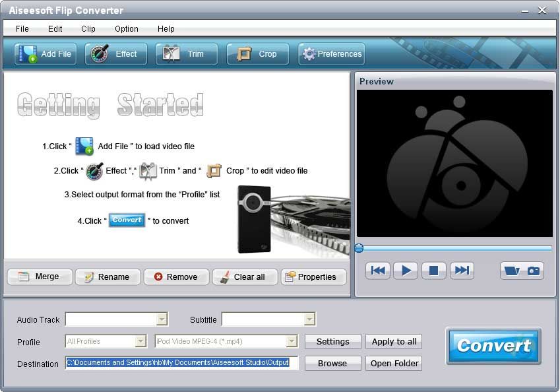Click the Destination path field
Image resolution: width=560 pixels, height=392 pixels.
(x=181, y=363)
